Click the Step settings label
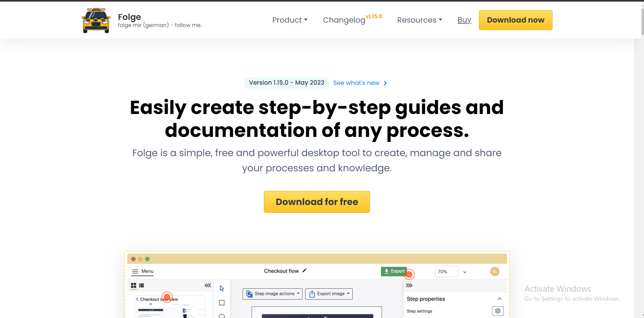The image size is (644, 318). (419, 311)
